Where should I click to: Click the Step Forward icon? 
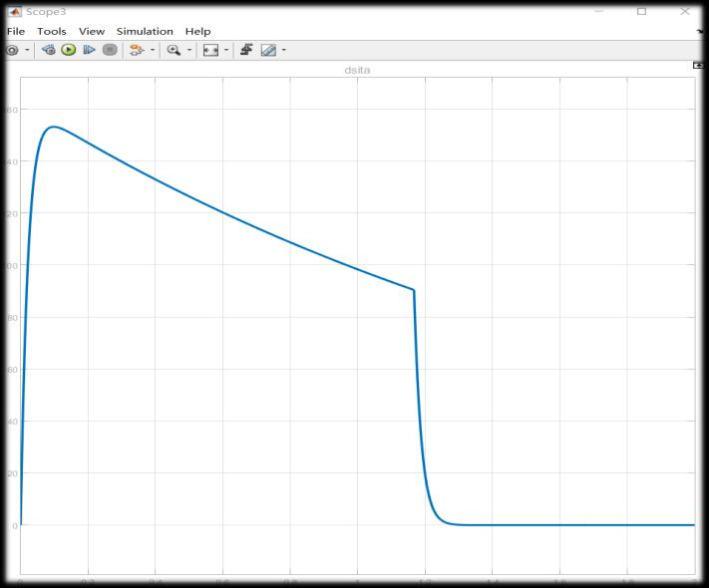point(89,50)
